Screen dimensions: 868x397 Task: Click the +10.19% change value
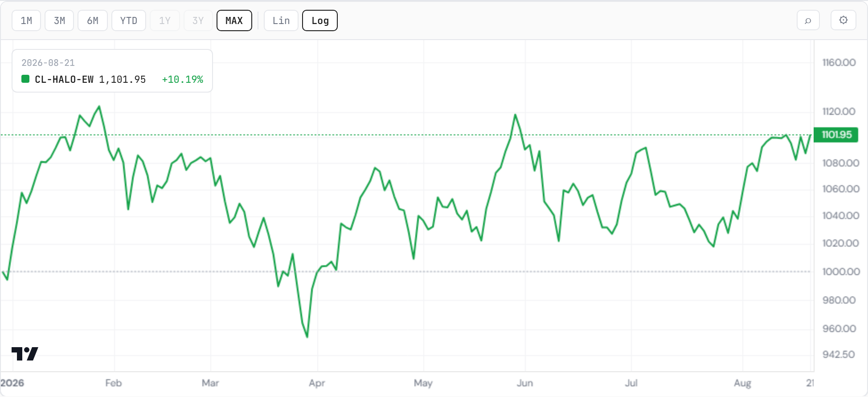(182, 79)
